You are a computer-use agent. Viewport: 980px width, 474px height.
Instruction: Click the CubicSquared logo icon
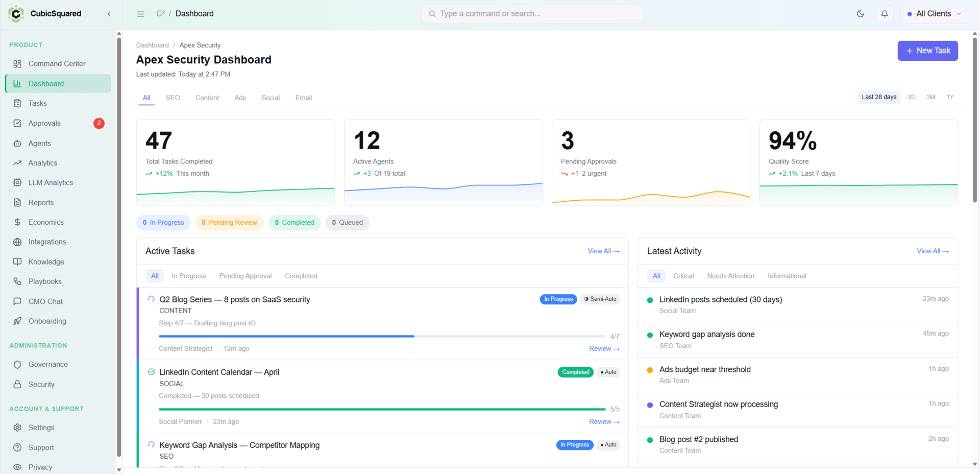(16, 14)
